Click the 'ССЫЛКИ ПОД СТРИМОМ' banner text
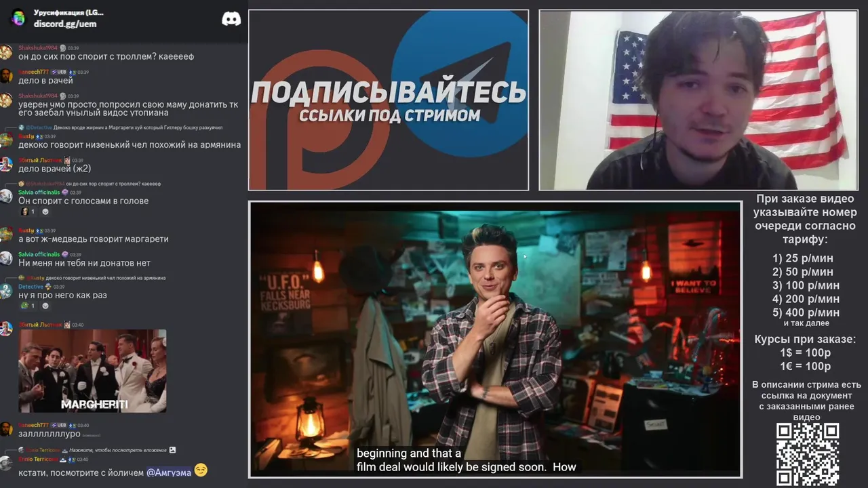 coord(390,115)
